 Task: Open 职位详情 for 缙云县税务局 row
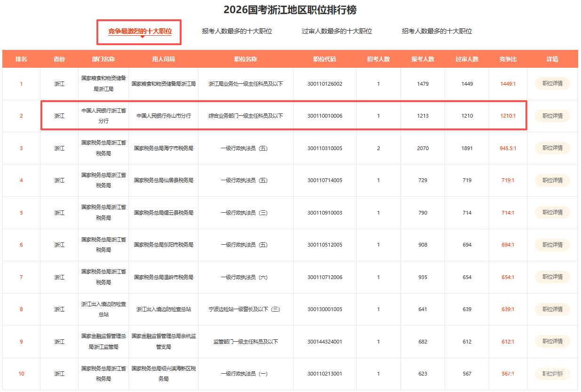552,213
